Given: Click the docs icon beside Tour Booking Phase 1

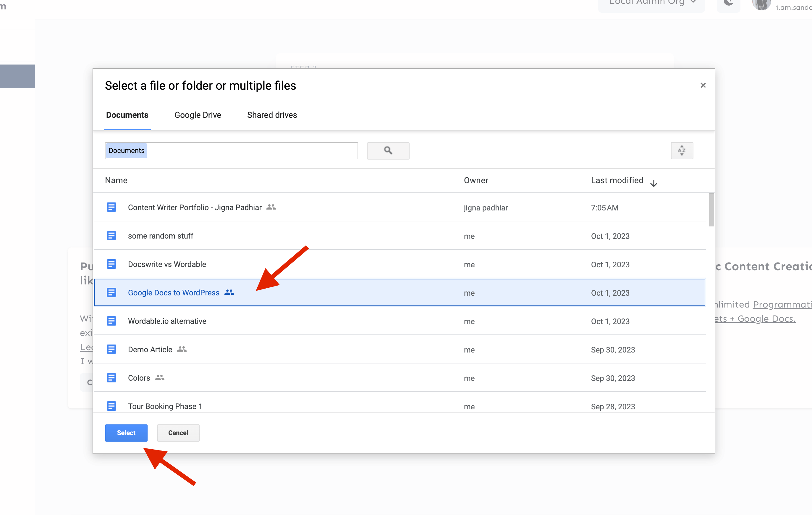Looking at the screenshot, I should pyautogui.click(x=111, y=406).
